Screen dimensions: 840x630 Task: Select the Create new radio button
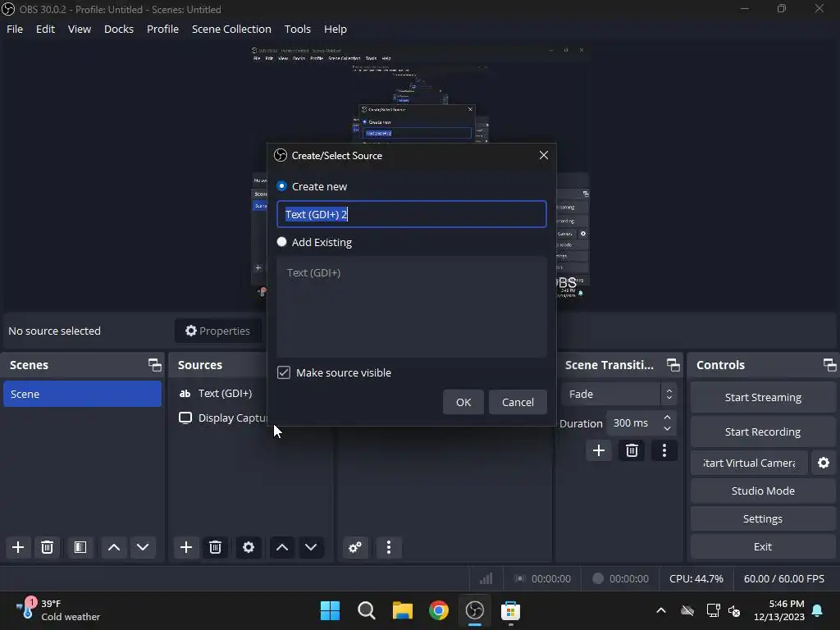click(282, 186)
